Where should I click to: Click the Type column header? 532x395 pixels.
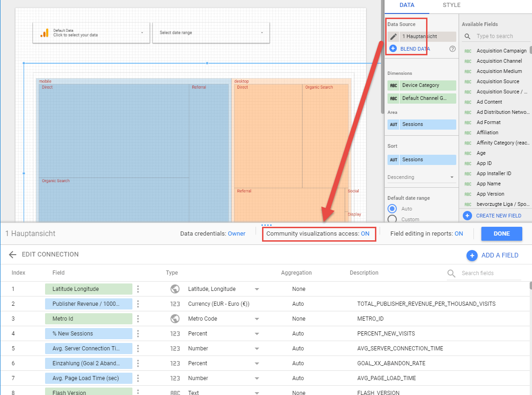click(x=171, y=273)
